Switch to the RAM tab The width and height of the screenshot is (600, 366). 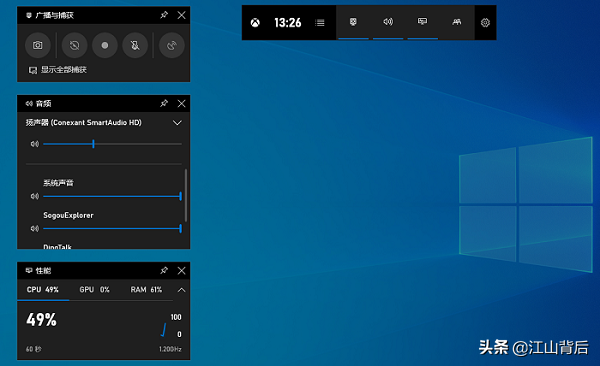tap(146, 290)
